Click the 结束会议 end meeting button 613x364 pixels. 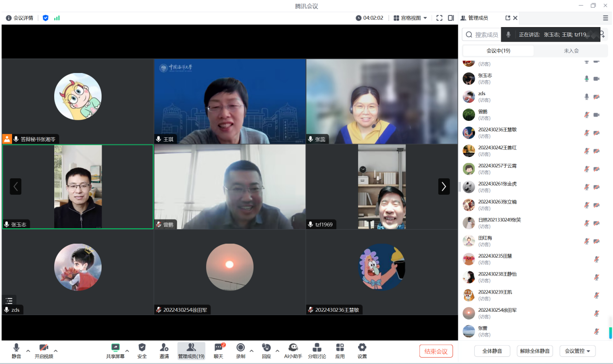pos(436,351)
